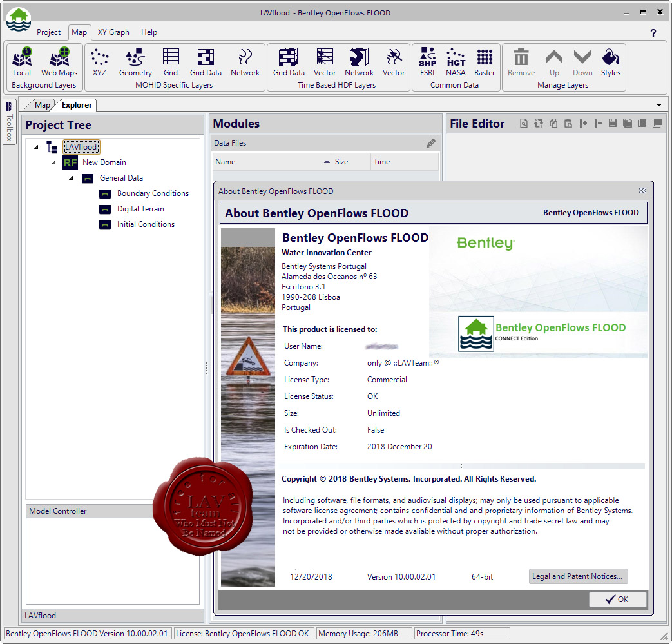
Task: Collapse the New Domain tree node
Action: tap(53, 162)
